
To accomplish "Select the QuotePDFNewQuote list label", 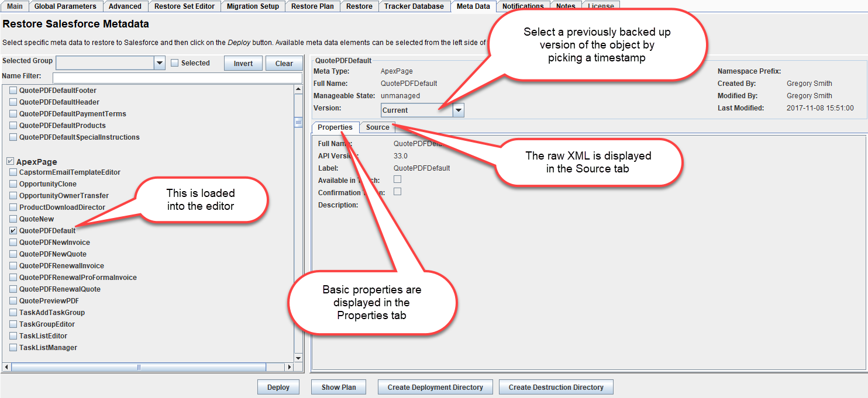I will click(x=53, y=254).
